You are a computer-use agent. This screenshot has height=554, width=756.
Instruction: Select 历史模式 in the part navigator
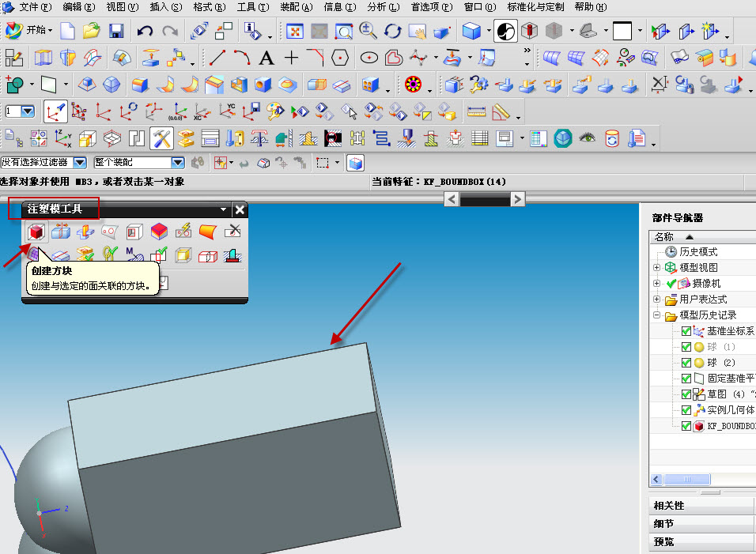click(698, 252)
